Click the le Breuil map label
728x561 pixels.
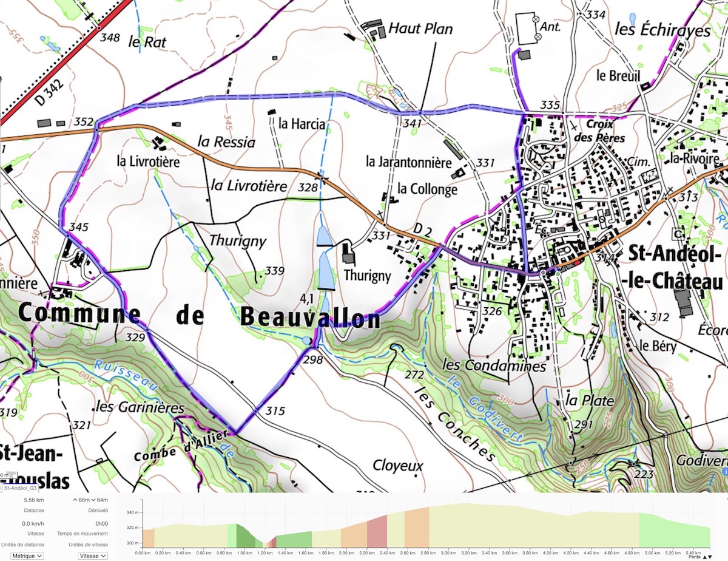pos(618,76)
